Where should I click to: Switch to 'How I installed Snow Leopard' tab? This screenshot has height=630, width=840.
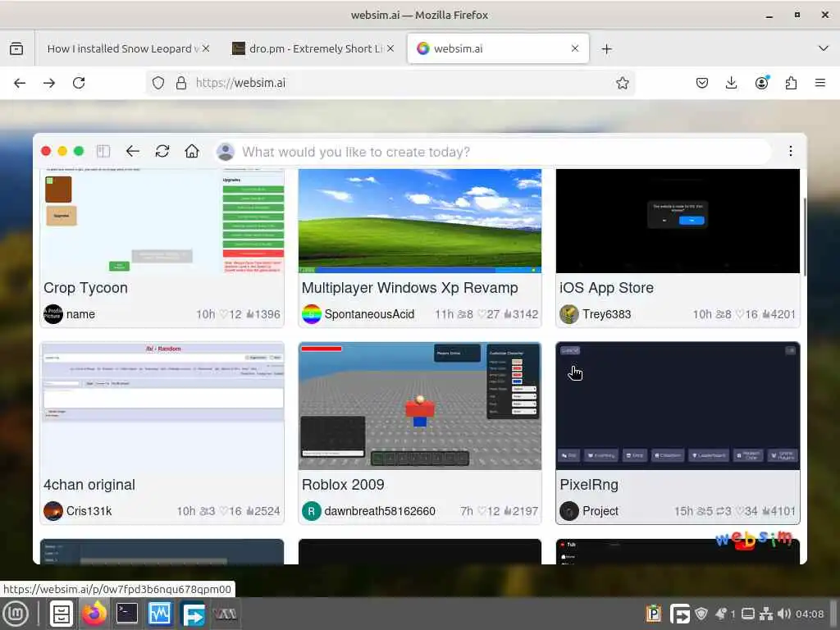click(127, 48)
